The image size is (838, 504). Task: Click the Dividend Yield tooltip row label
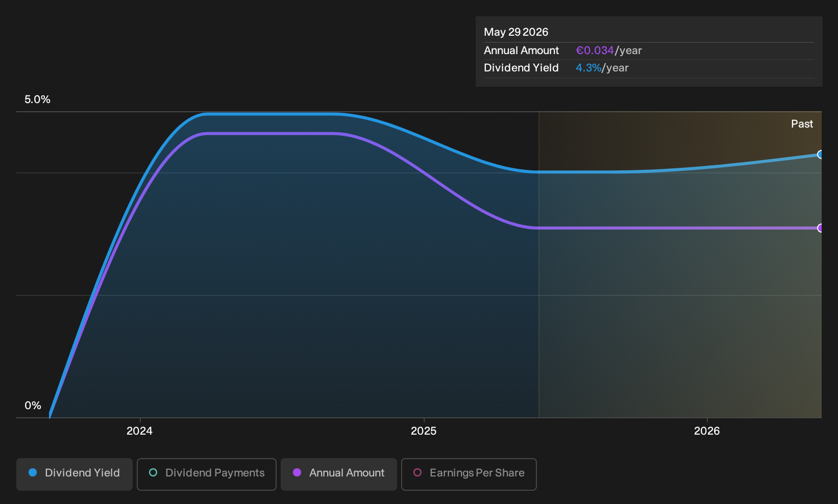click(521, 68)
